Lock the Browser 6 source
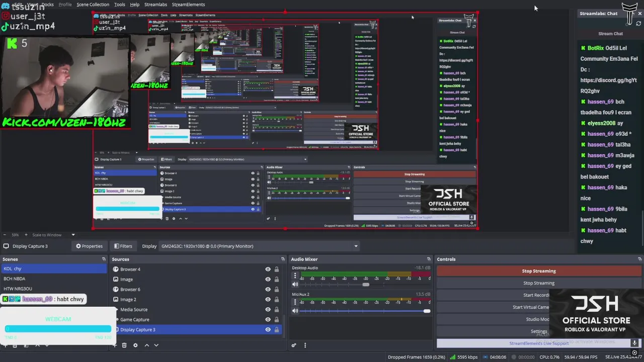The width and height of the screenshot is (644, 362). pyautogui.click(x=276, y=289)
